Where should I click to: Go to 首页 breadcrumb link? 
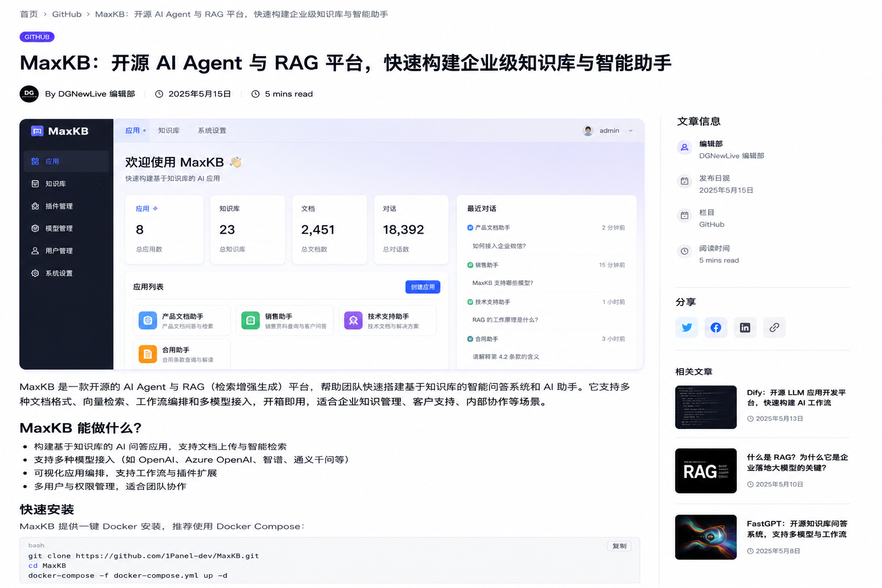click(x=29, y=14)
